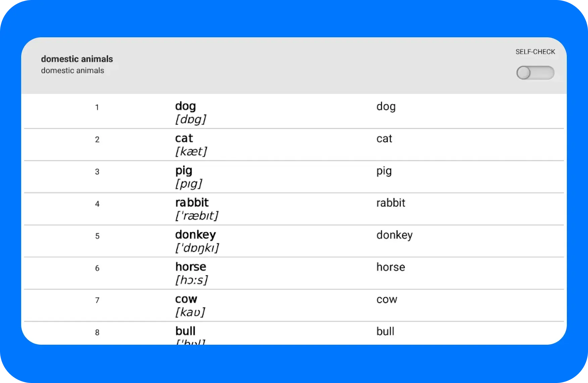This screenshot has height=383, width=588.
Task: Select the bold word "dog"
Action: pos(185,106)
